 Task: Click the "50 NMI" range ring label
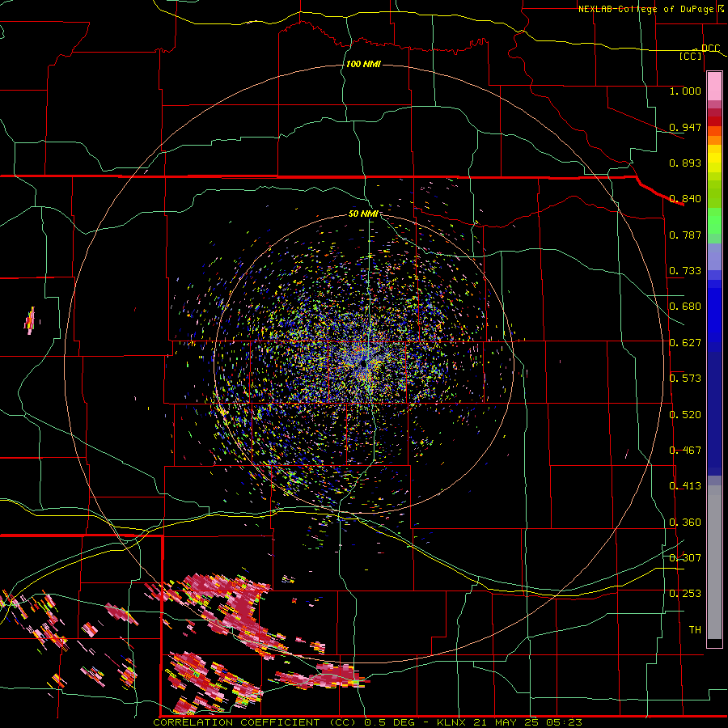pyautogui.click(x=363, y=214)
